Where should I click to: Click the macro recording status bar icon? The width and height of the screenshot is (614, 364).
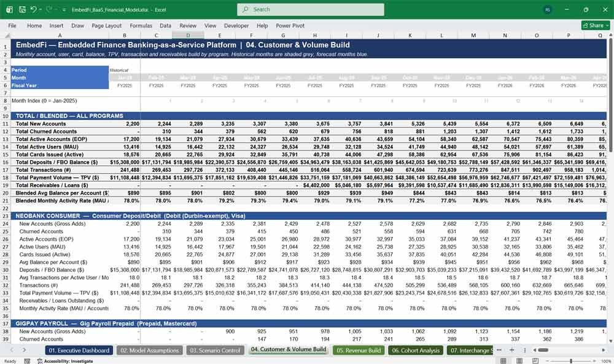(27, 361)
